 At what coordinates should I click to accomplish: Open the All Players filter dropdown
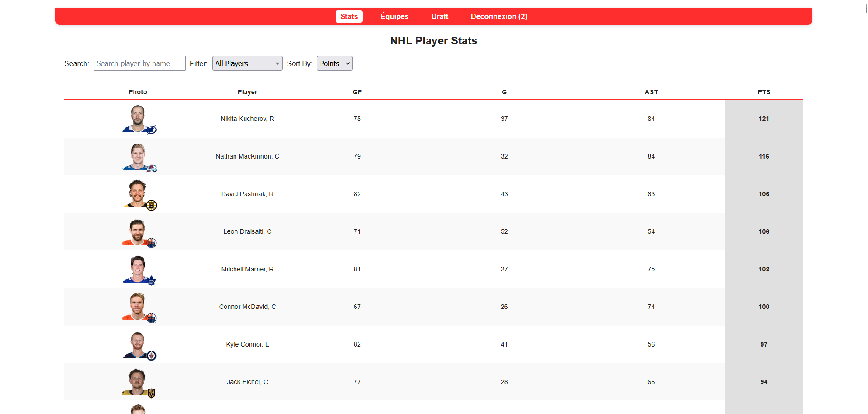point(247,63)
